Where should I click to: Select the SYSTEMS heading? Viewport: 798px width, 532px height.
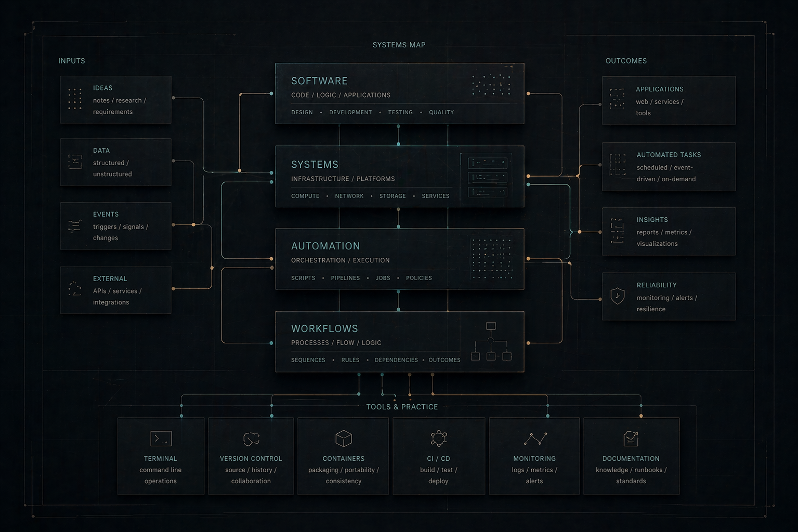pos(315,165)
